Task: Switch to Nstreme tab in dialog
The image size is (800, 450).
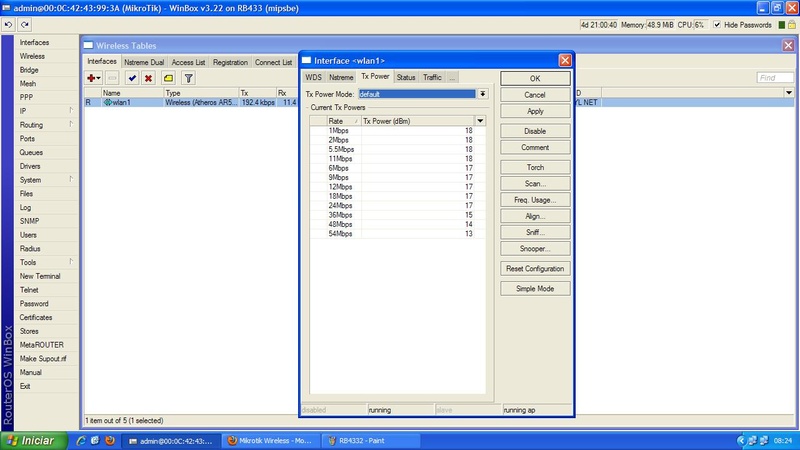Action: pos(341,77)
